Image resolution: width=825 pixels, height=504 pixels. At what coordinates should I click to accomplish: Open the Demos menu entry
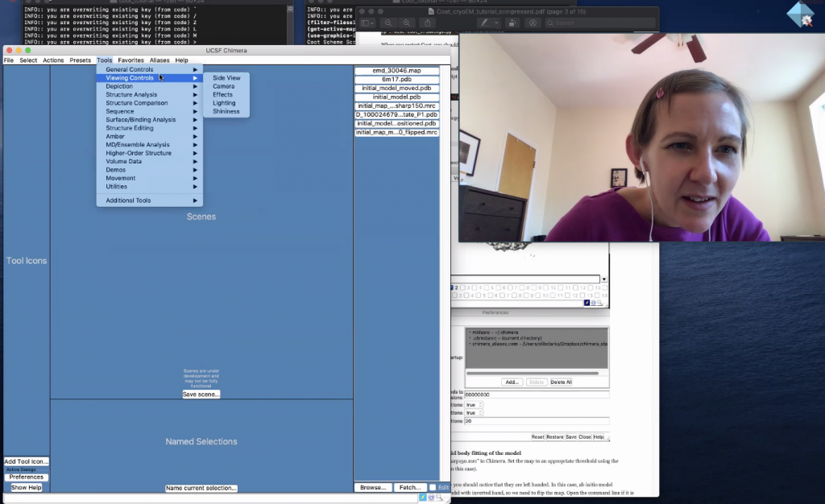(x=149, y=170)
